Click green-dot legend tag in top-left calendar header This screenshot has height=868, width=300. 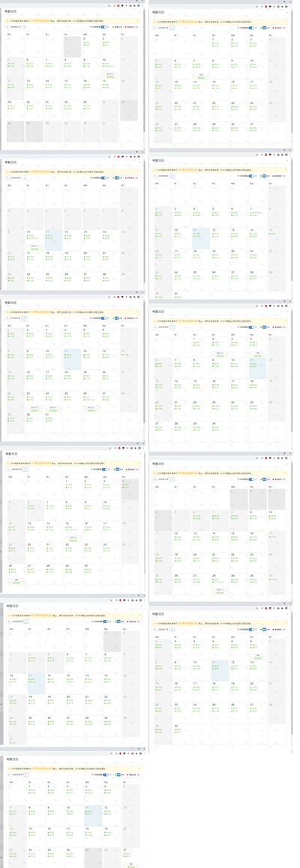(x=116, y=26)
